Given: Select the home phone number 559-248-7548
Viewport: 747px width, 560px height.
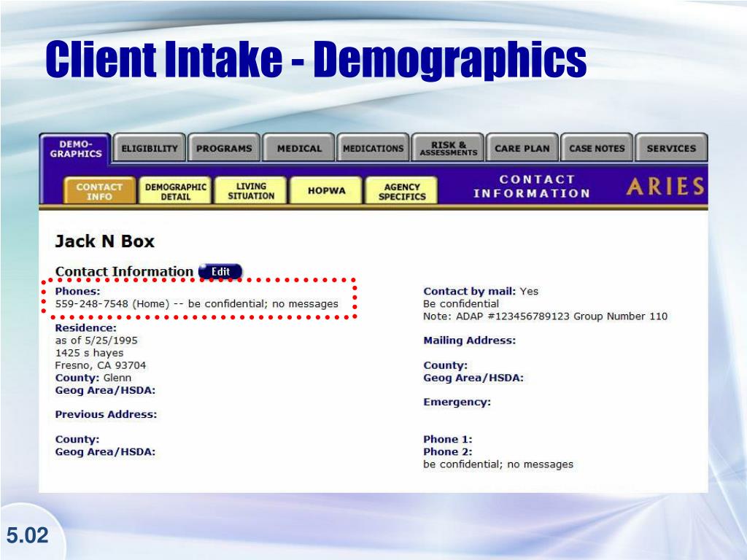Looking at the screenshot, I should click(91, 304).
